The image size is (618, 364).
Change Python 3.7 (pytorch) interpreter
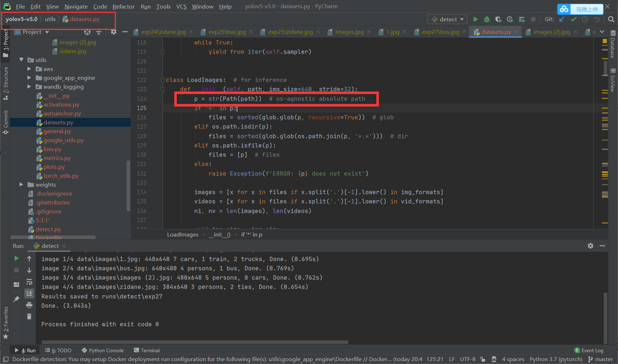point(556,359)
